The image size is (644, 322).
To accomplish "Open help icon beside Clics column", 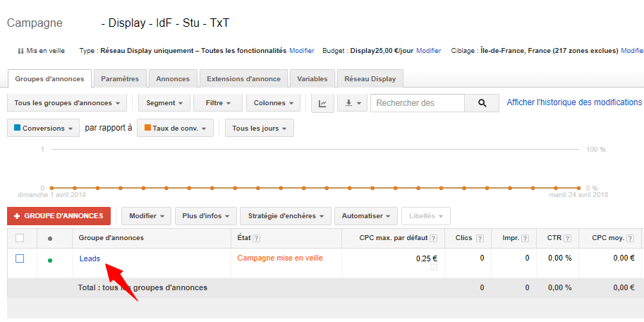I will 480,239.
